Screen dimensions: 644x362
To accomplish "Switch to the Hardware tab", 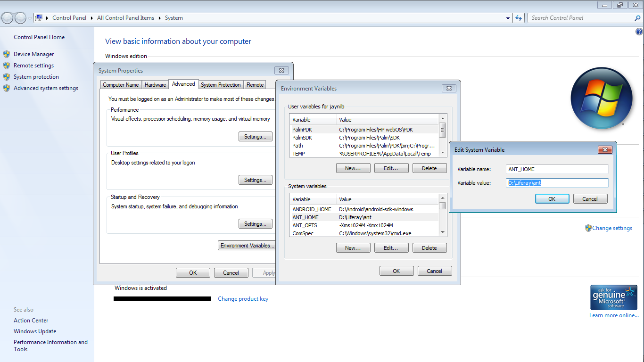I will pos(155,85).
